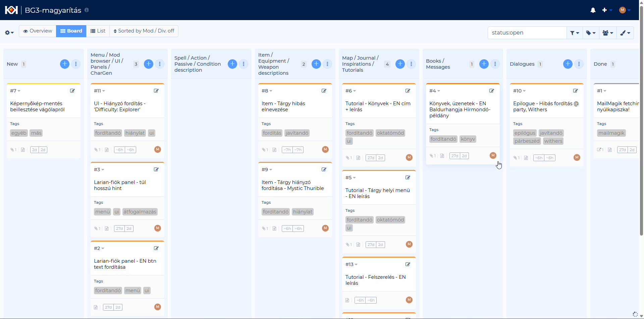Edit card #7 with its pencil icon

click(72, 91)
